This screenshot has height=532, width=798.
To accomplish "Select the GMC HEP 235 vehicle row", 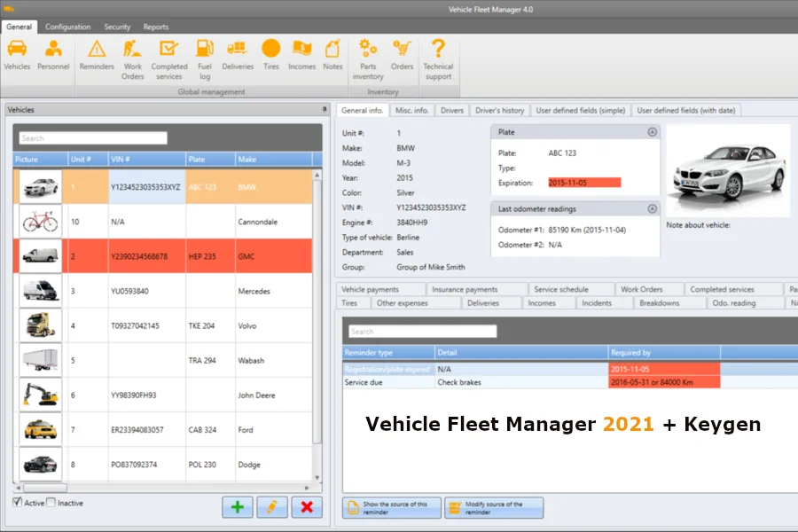I will (x=163, y=256).
